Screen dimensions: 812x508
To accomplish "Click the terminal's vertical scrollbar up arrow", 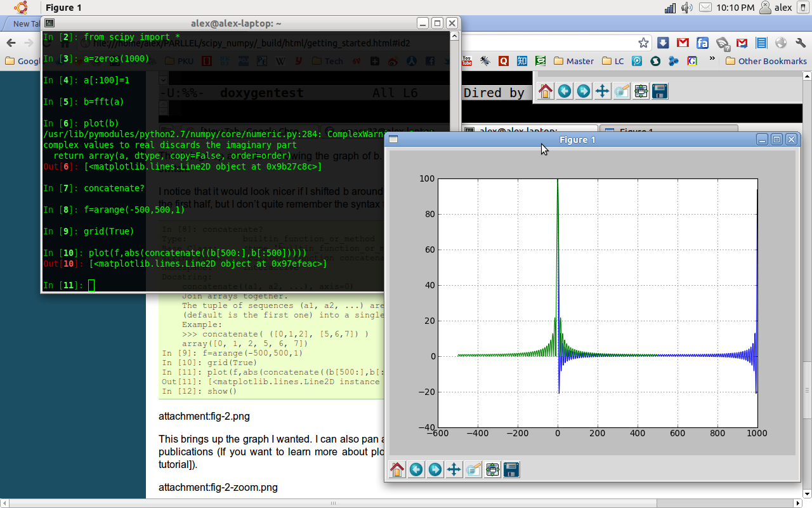I will tap(454, 35).
